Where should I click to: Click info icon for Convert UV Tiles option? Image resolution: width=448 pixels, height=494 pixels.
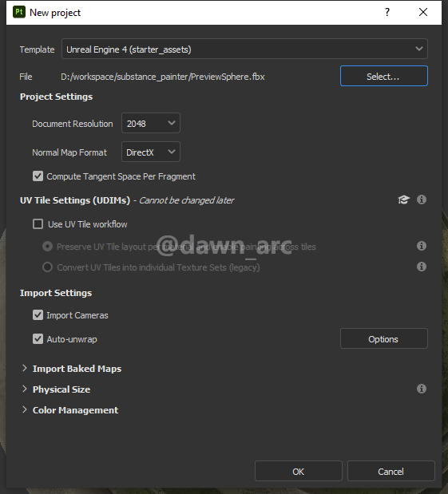pyautogui.click(x=422, y=267)
